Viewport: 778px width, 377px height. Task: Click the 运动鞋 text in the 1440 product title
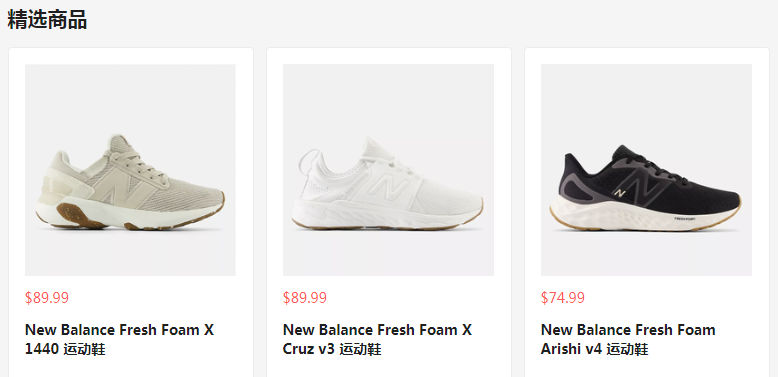(84, 349)
